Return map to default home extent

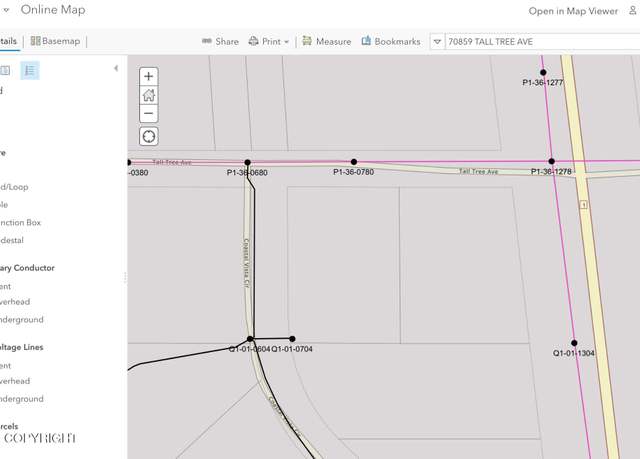[149, 95]
